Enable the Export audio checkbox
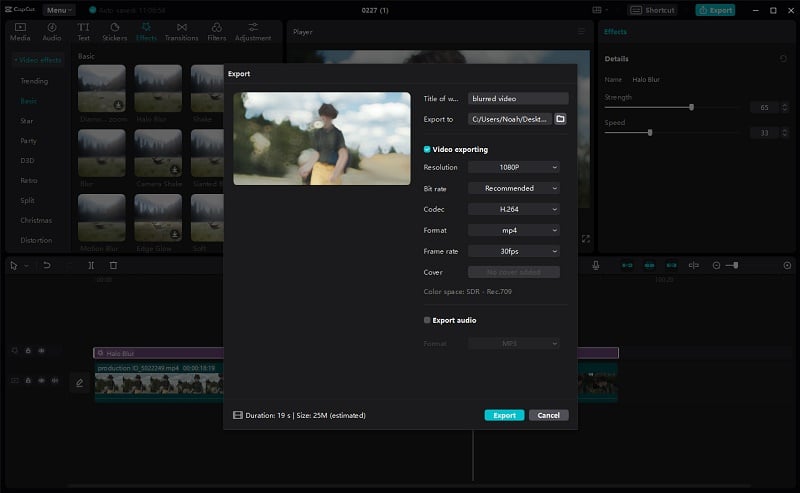Image resolution: width=800 pixels, height=493 pixels. (427, 321)
